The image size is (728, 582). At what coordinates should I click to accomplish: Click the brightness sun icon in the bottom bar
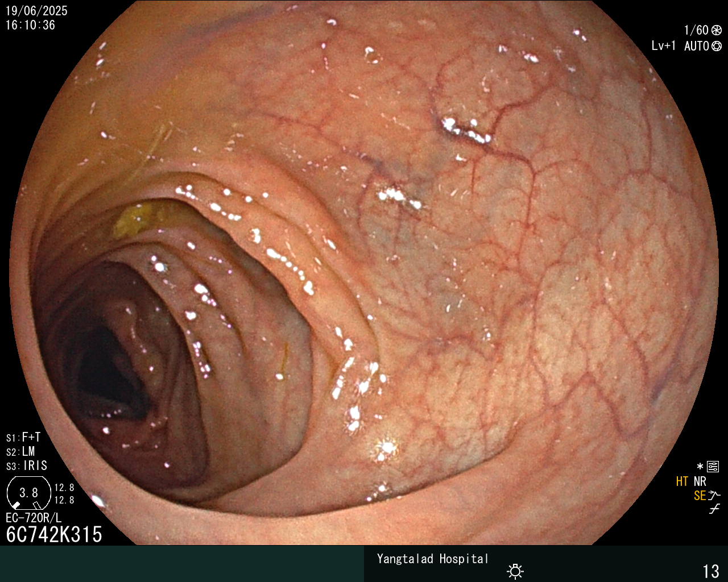(515, 571)
